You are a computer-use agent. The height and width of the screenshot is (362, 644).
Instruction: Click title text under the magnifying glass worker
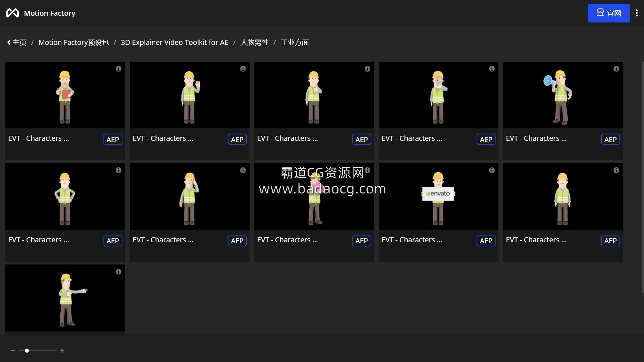[412, 138]
